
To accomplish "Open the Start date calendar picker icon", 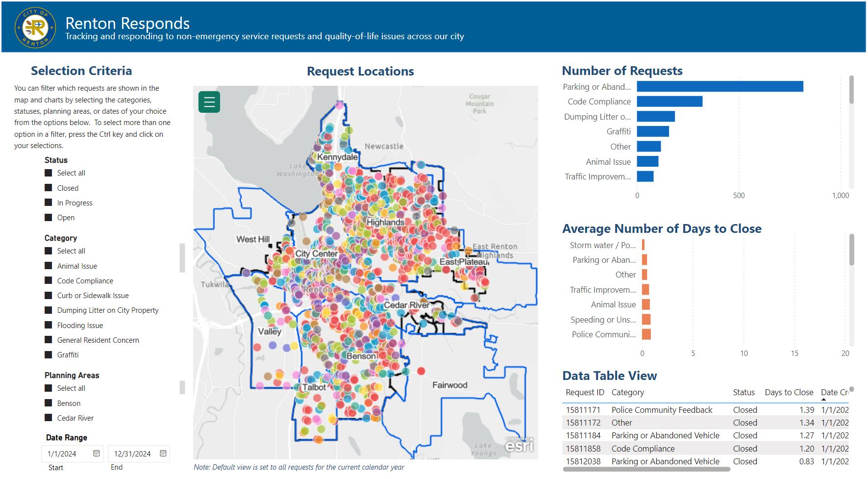I will tap(97, 454).
